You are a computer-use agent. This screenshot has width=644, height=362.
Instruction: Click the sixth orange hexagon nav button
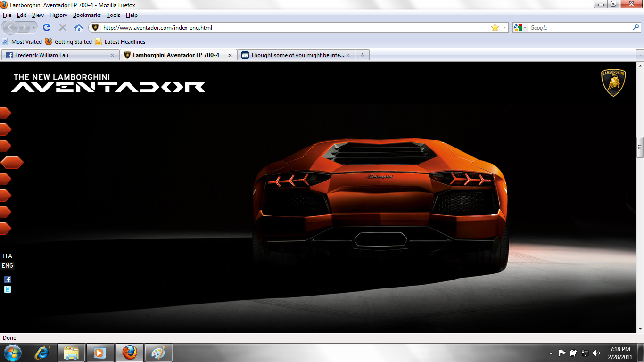5,195
